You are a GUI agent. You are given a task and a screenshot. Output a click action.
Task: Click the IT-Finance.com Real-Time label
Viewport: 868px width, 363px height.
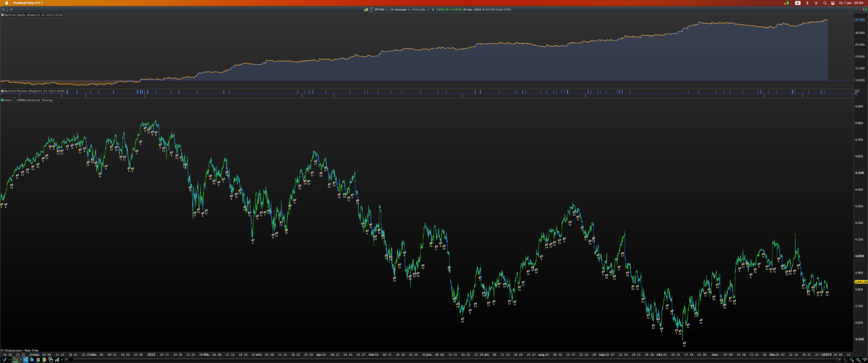[19, 350]
